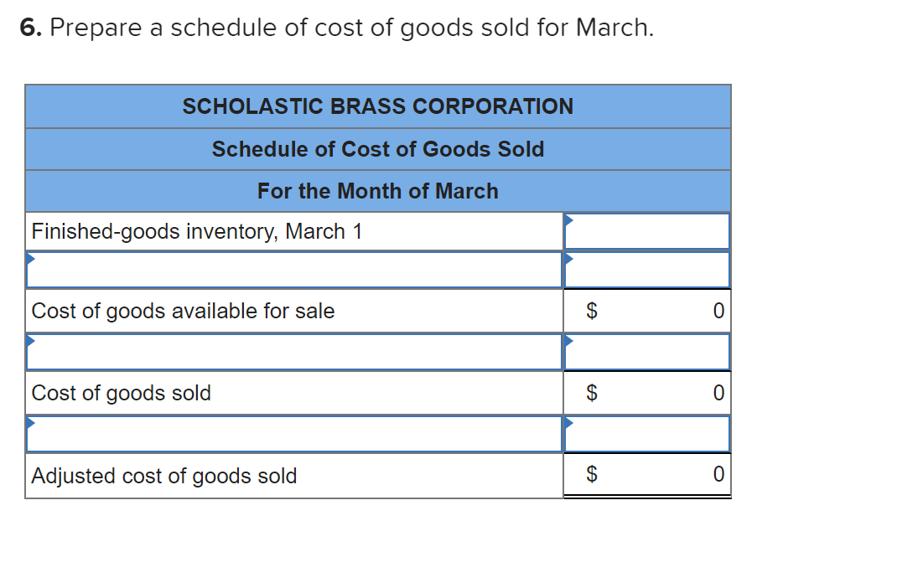Screen dimensions: 897x588
Task: Select the Adjusted cost of goods sold label
Action: pyautogui.click(x=163, y=476)
